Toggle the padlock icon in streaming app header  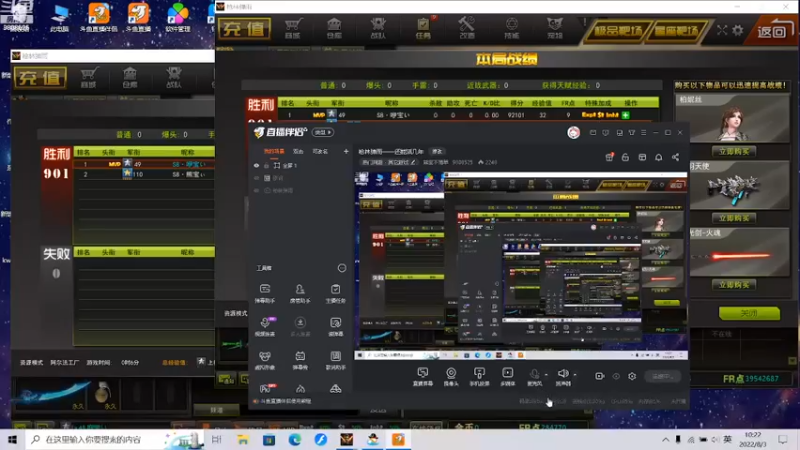pyautogui.click(x=626, y=157)
